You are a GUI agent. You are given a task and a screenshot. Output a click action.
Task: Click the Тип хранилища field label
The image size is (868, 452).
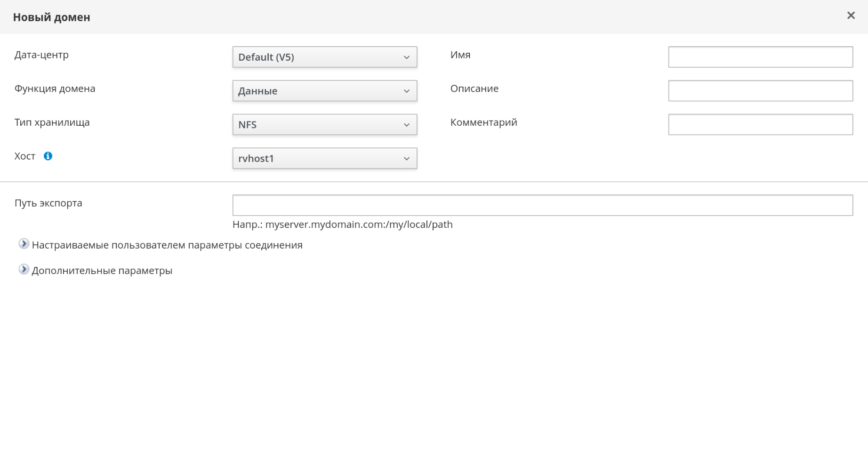pyautogui.click(x=52, y=123)
